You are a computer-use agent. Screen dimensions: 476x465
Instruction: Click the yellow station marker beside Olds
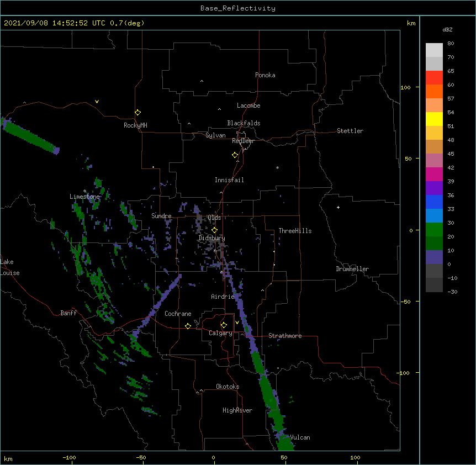(x=214, y=230)
